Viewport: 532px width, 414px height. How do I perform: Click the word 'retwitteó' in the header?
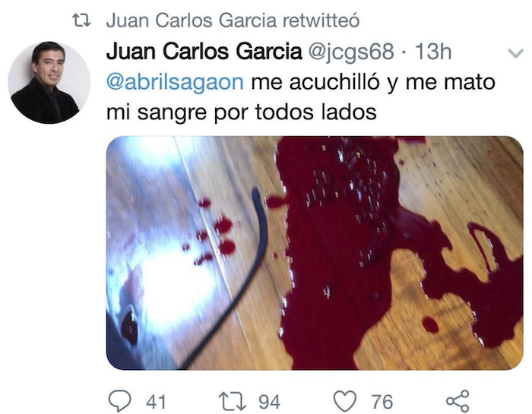321,21
